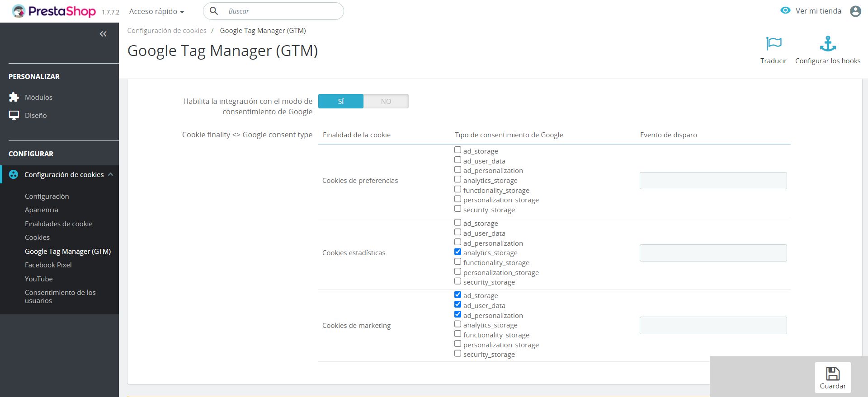868x397 pixels.
Task: Open Finalidades de cookie in sidebar
Action: coord(59,224)
